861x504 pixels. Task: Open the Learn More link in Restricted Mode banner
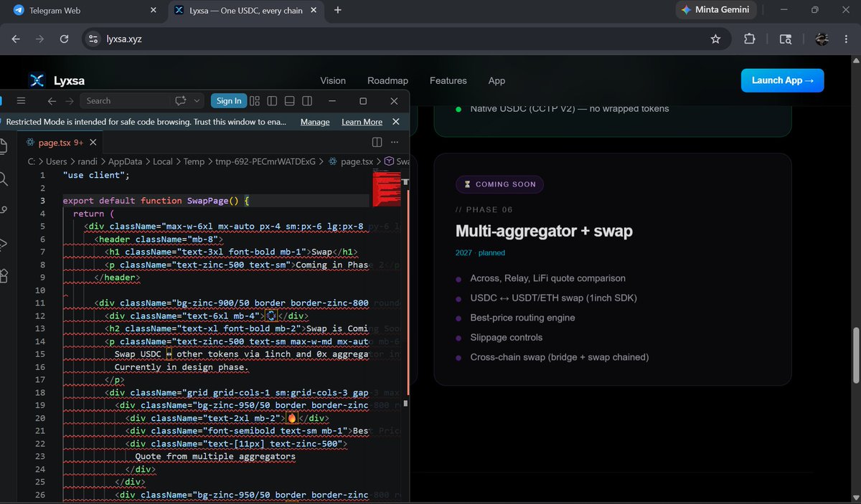tap(362, 122)
